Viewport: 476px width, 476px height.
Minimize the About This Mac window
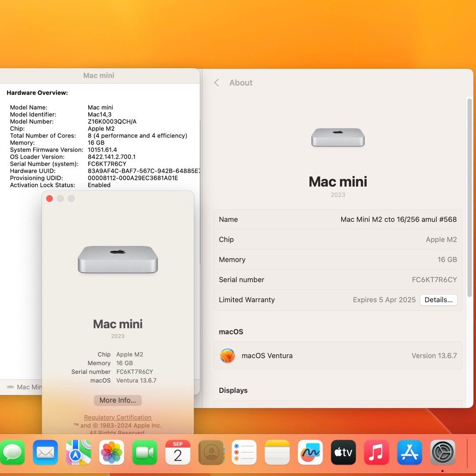click(60, 198)
